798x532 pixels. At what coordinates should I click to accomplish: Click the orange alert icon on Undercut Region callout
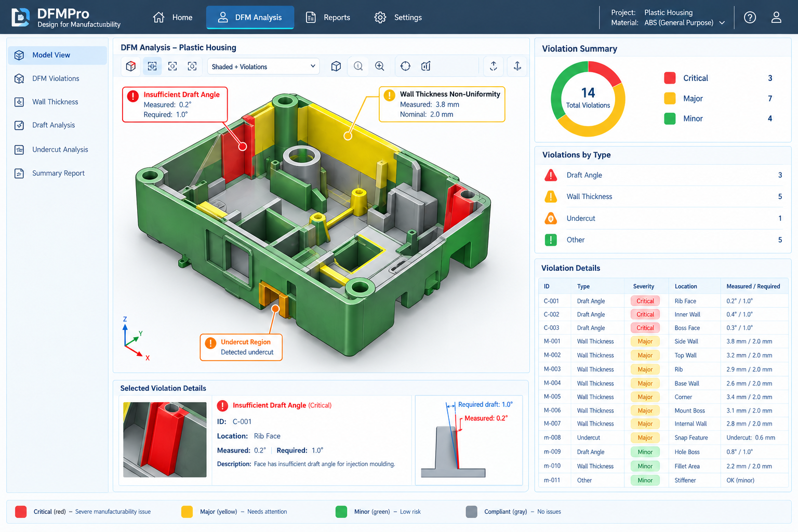click(x=210, y=343)
